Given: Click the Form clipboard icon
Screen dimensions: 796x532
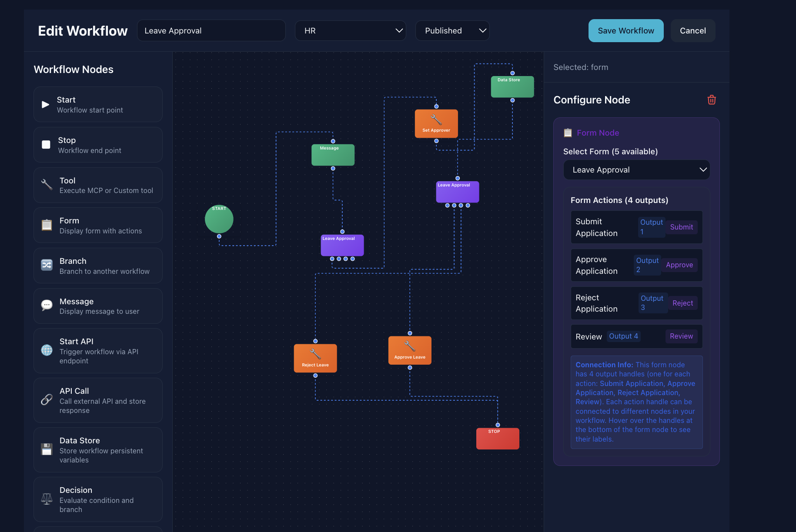Looking at the screenshot, I should click(46, 225).
